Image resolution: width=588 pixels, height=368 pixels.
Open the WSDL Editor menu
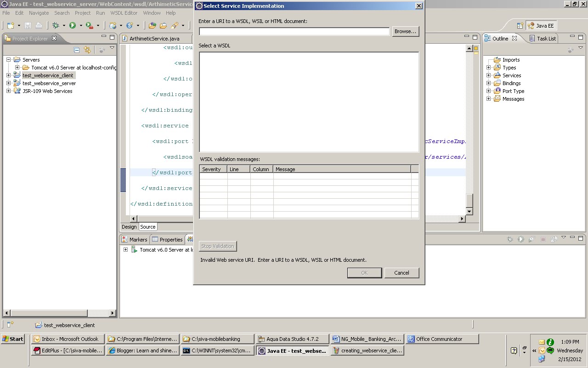pyautogui.click(x=124, y=13)
